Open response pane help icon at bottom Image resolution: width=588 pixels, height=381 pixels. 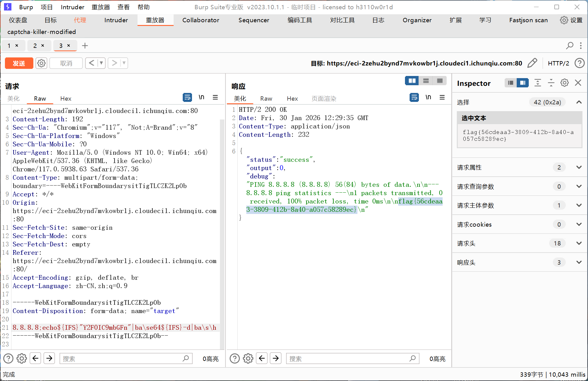pos(235,358)
